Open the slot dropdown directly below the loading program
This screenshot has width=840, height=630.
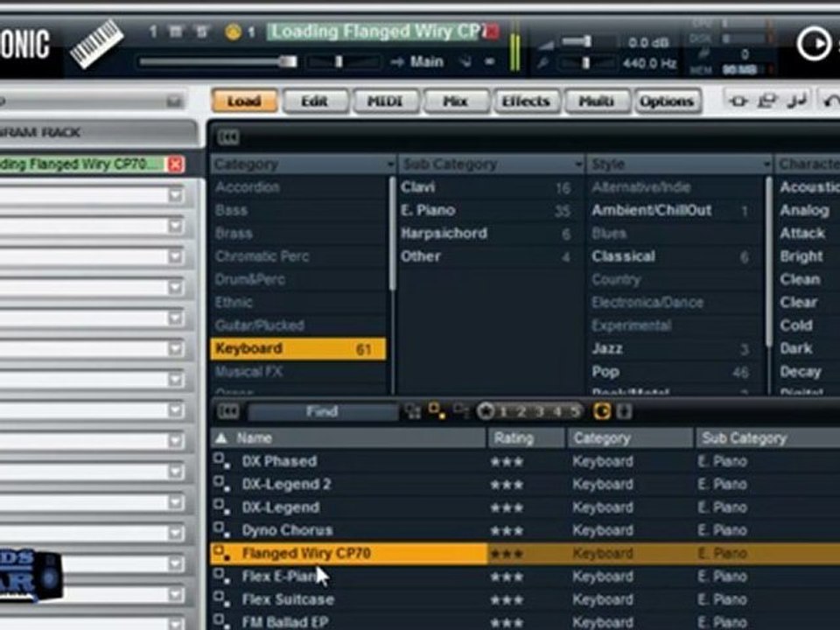click(175, 195)
